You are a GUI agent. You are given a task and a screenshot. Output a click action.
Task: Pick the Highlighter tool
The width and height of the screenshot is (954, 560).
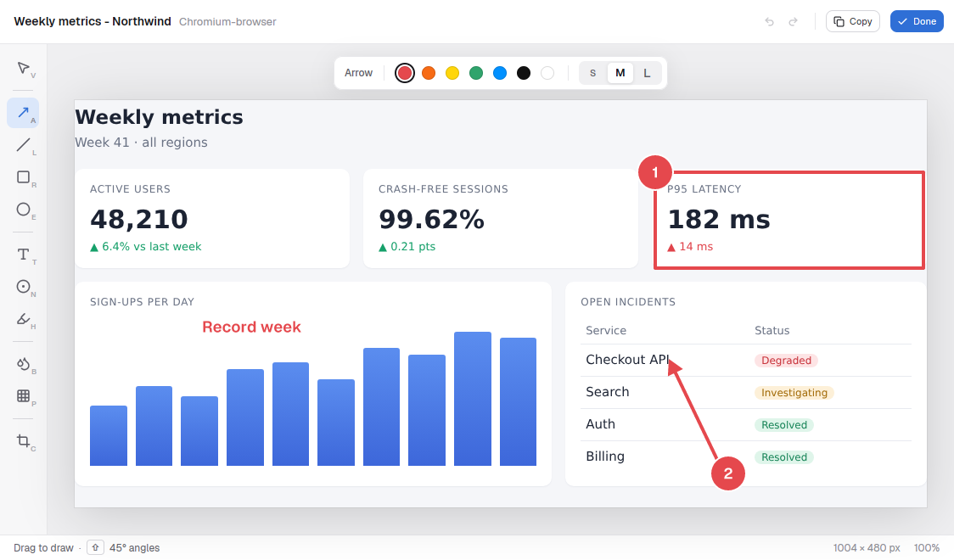23,319
